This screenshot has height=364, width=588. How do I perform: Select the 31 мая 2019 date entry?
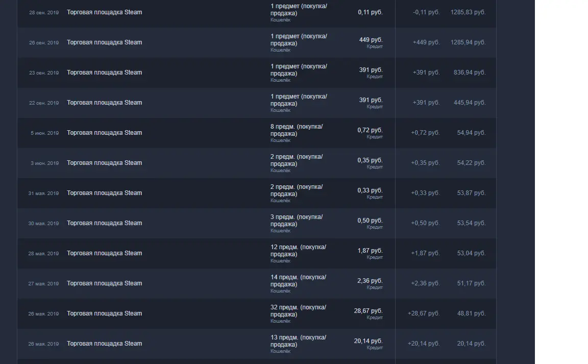coord(43,193)
